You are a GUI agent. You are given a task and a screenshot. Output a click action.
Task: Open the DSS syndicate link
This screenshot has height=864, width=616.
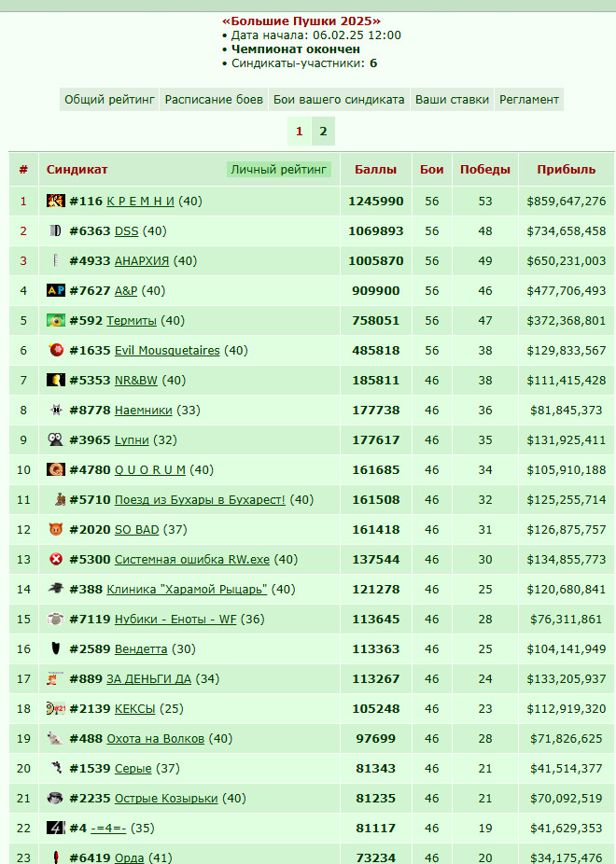click(126, 230)
